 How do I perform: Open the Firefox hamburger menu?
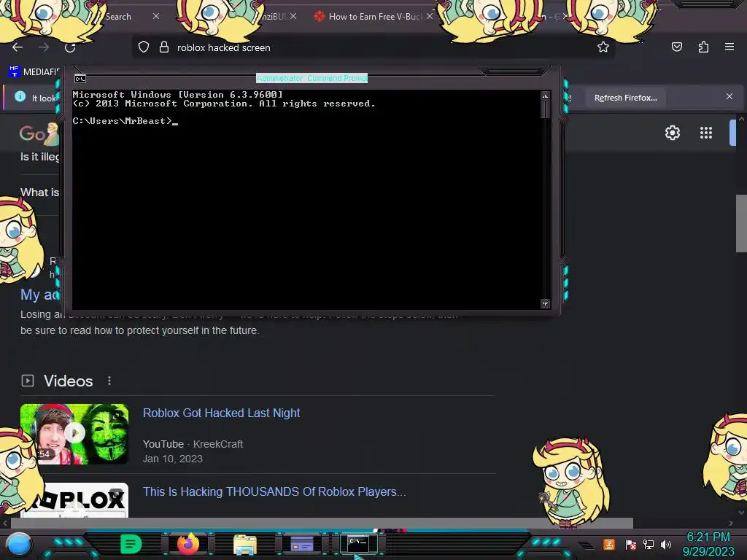click(729, 47)
